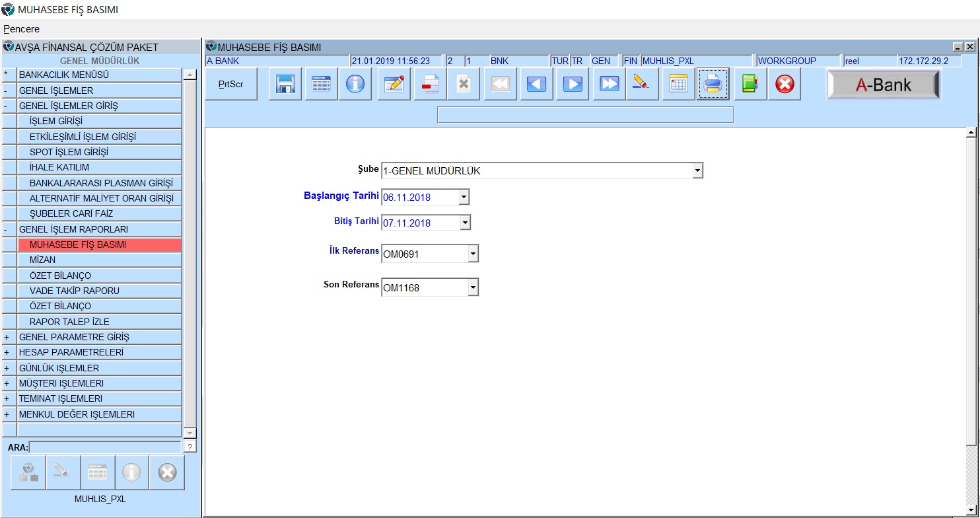Click the grey X cancel icon in toolbar
Viewport: 980px width, 518px height.
(464, 85)
